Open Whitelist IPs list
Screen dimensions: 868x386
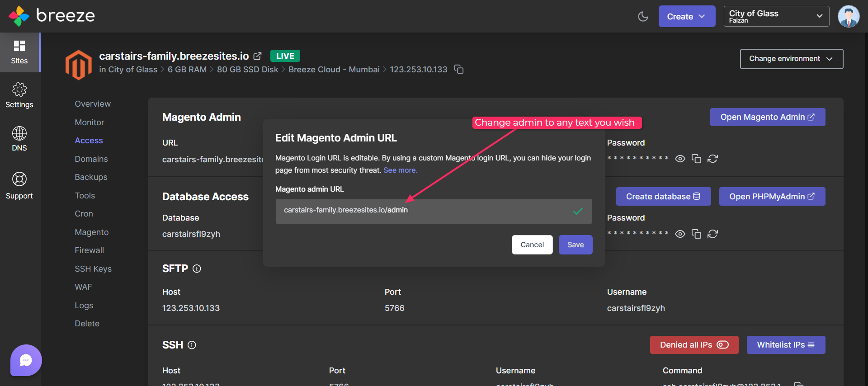786,345
